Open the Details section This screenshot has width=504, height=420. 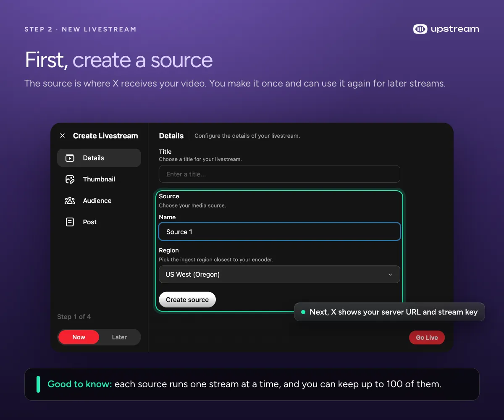pyautogui.click(x=99, y=158)
